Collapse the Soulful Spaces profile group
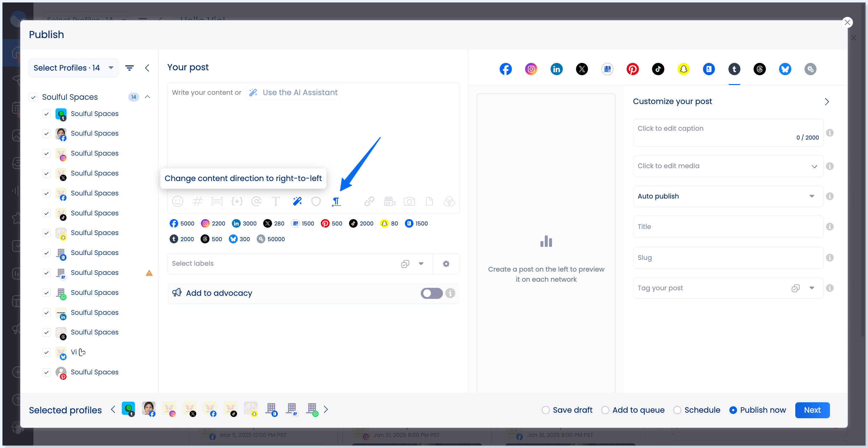 click(x=147, y=97)
